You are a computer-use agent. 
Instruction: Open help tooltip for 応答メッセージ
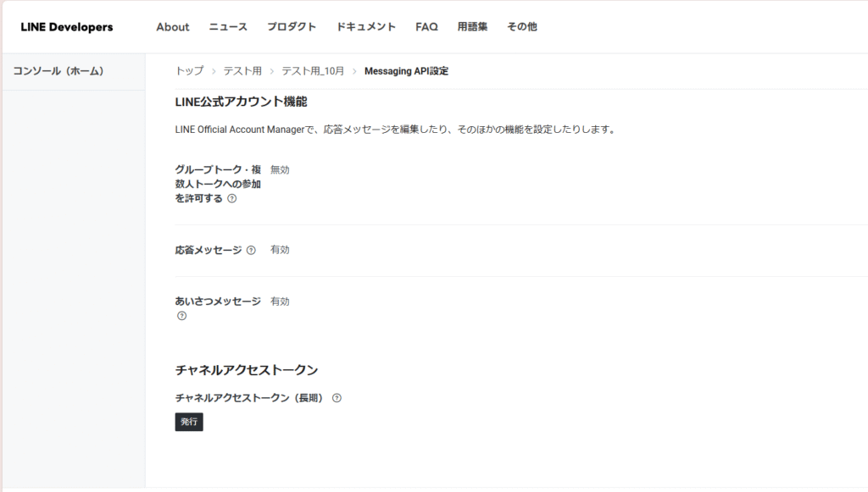tap(251, 251)
